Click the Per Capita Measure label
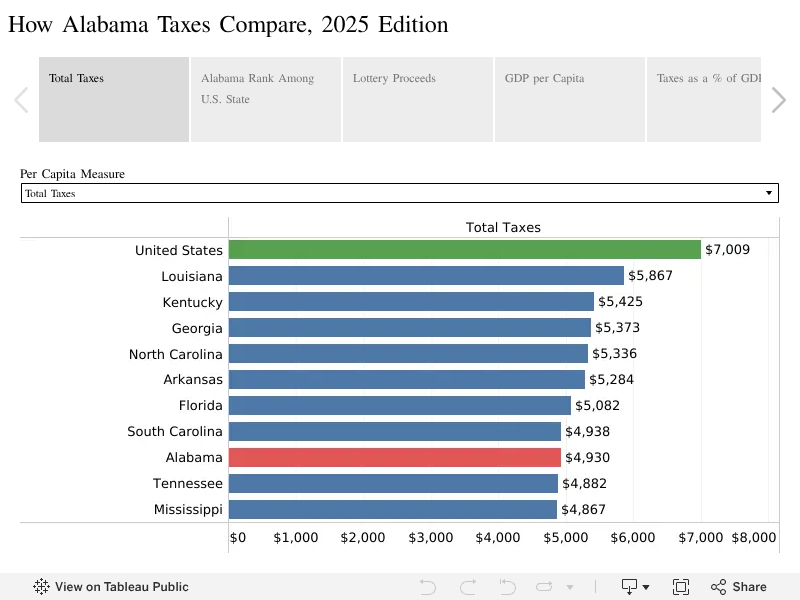Screen dimensions: 800x600 [x=72, y=174]
